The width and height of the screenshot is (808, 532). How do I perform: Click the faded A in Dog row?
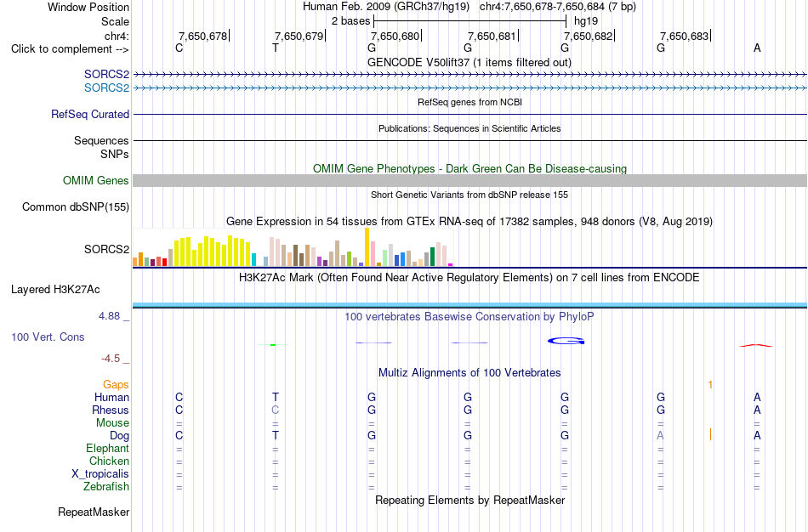(x=660, y=435)
